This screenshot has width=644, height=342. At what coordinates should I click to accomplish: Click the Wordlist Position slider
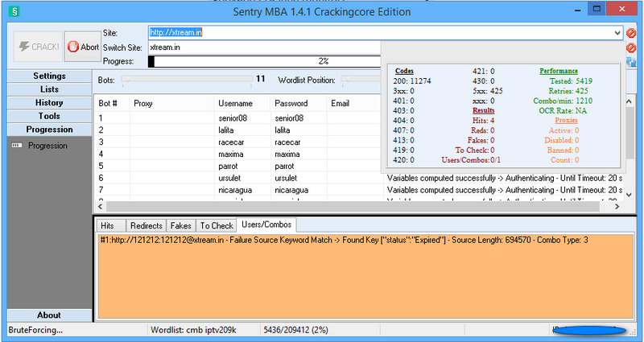[361, 79]
